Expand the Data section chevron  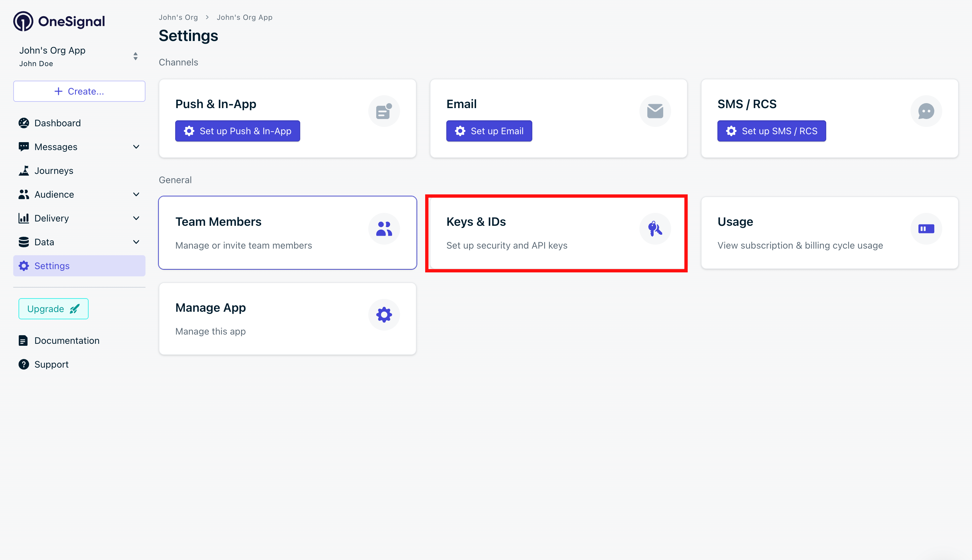[x=136, y=242]
